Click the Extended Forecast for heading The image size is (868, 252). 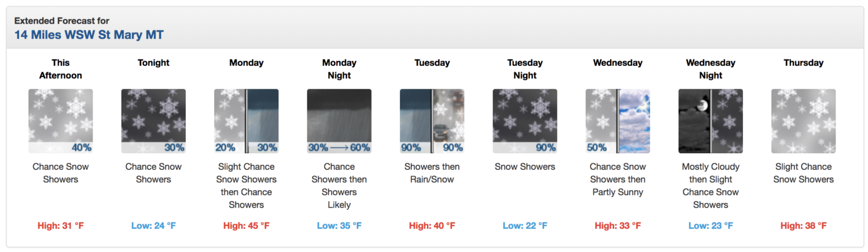click(x=62, y=21)
